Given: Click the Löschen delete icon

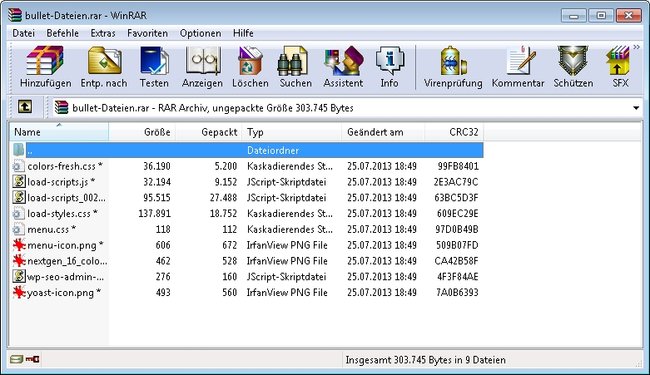Looking at the screenshot, I should 250,60.
